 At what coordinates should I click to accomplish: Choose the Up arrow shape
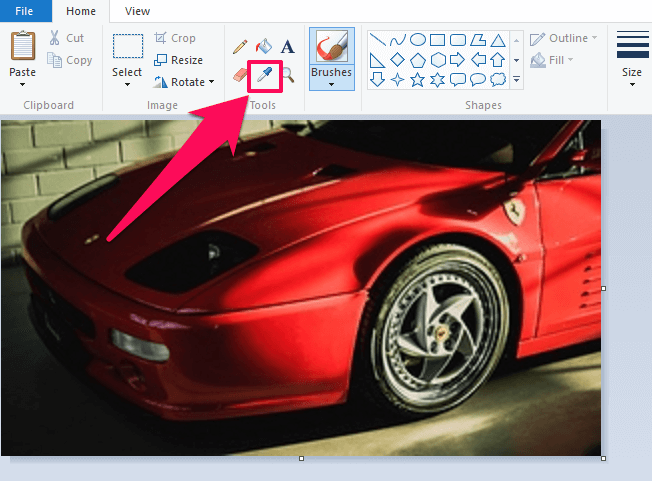pos(498,60)
